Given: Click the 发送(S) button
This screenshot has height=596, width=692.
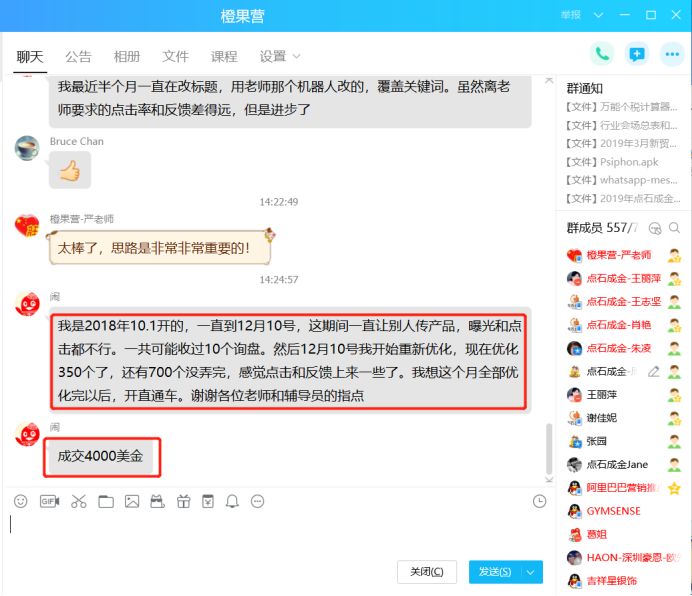Looking at the screenshot, I should coord(495,572).
